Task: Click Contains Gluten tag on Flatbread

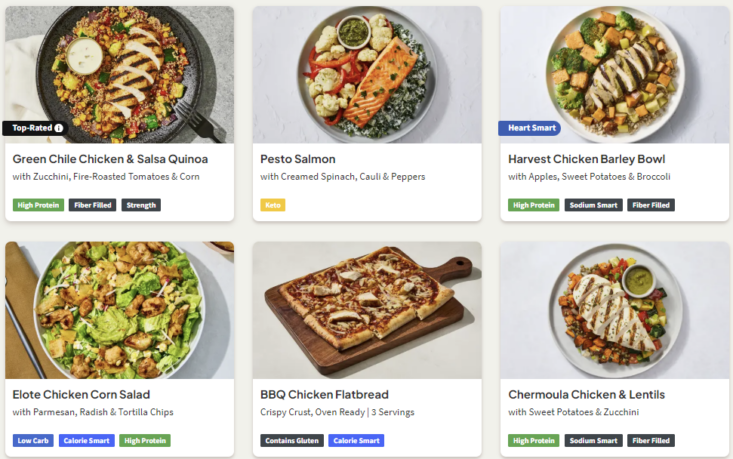Action: (x=292, y=441)
